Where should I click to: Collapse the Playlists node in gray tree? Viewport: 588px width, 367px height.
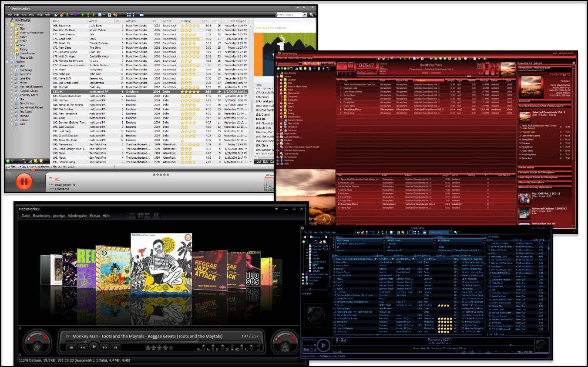[7, 62]
